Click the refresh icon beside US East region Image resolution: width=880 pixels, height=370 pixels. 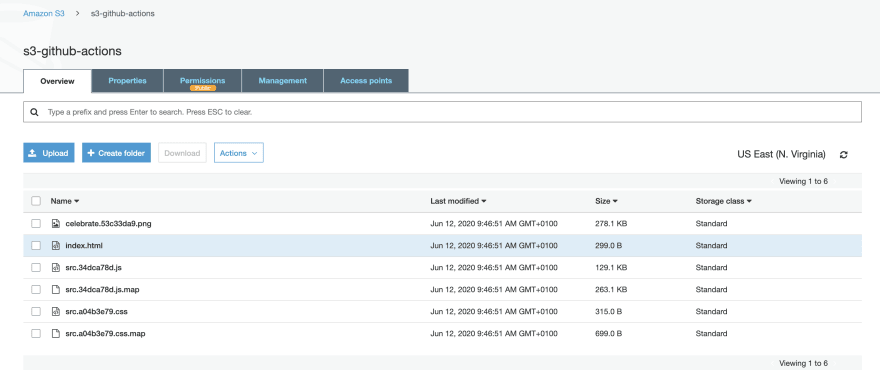coord(843,154)
